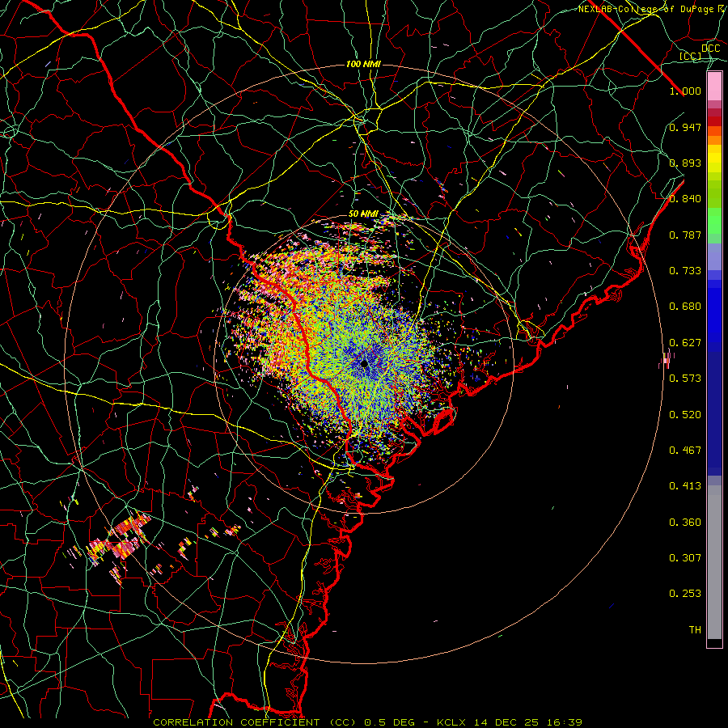Viewport: 728px width, 728px height.
Task: Click the 0.573 legend value
Action: (x=685, y=379)
